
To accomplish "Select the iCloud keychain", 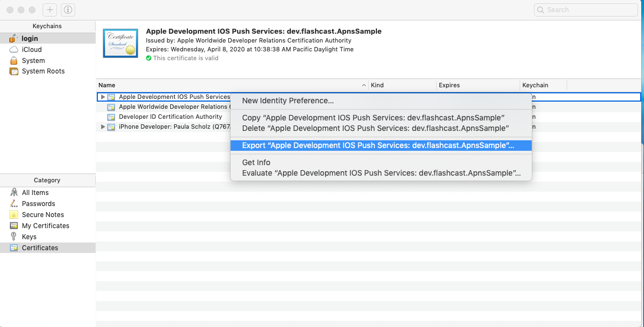I will point(48,49).
